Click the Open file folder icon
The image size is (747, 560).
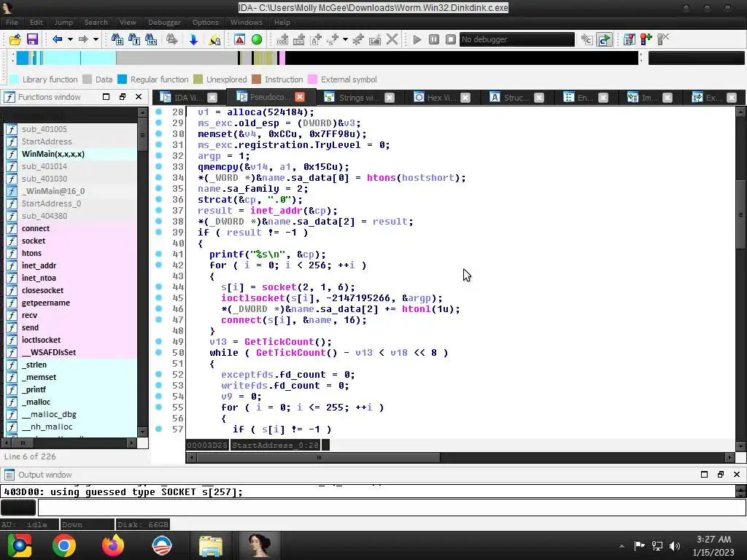click(15, 39)
